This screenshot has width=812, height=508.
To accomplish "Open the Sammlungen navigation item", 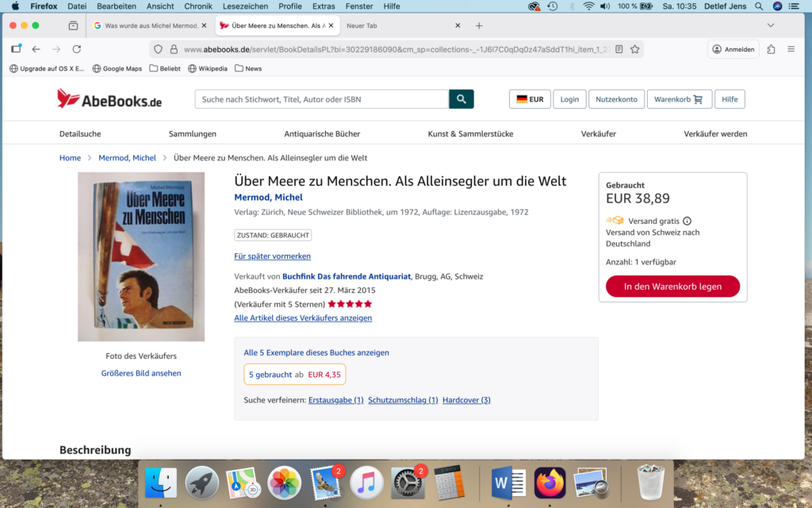I will pyautogui.click(x=193, y=133).
